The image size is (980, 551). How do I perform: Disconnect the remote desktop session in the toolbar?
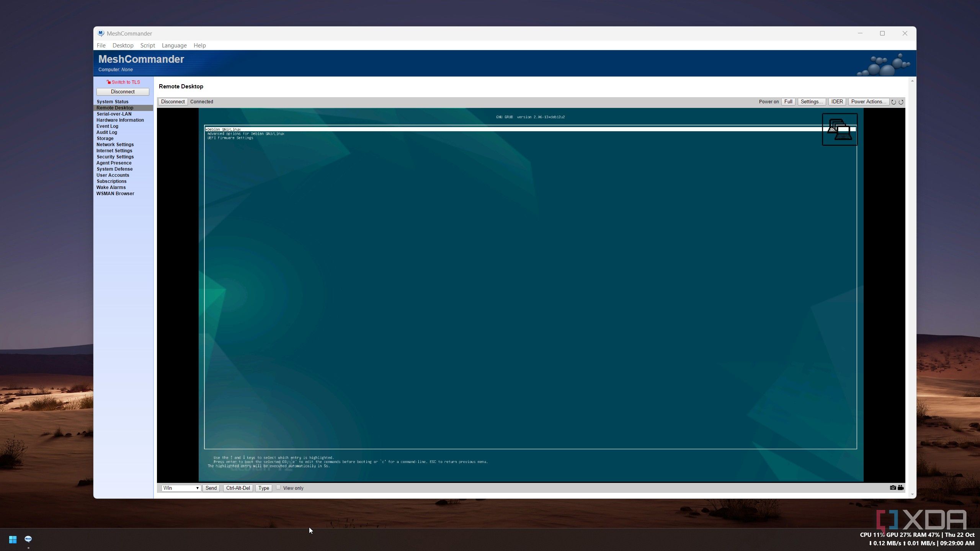[173, 102]
